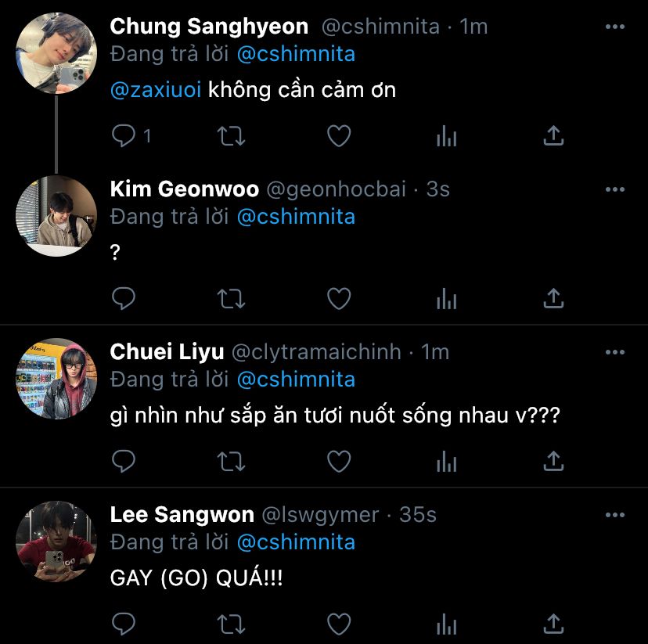The image size is (648, 644).
Task: Reply to Lee Sangwon's tweet
Action: pos(124,624)
